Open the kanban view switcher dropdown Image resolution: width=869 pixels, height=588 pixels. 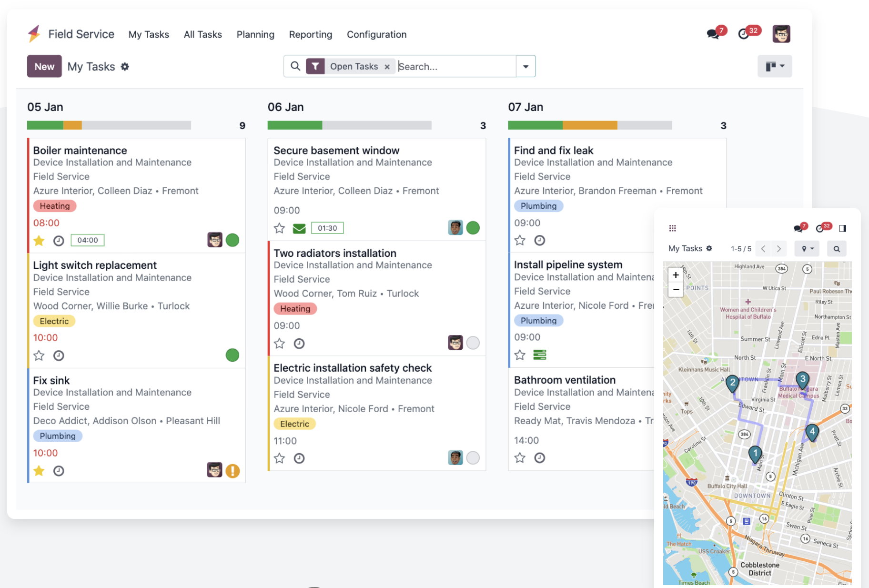(x=775, y=66)
